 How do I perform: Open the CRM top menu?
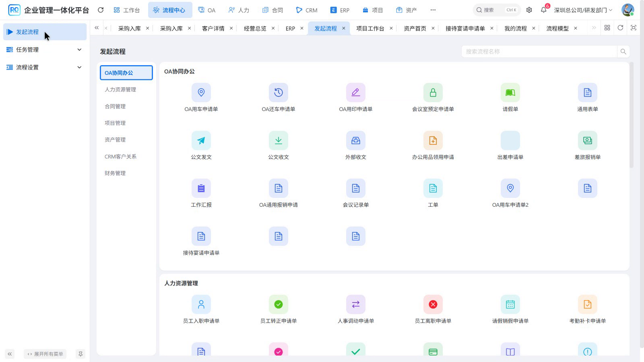(x=307, y=10)
